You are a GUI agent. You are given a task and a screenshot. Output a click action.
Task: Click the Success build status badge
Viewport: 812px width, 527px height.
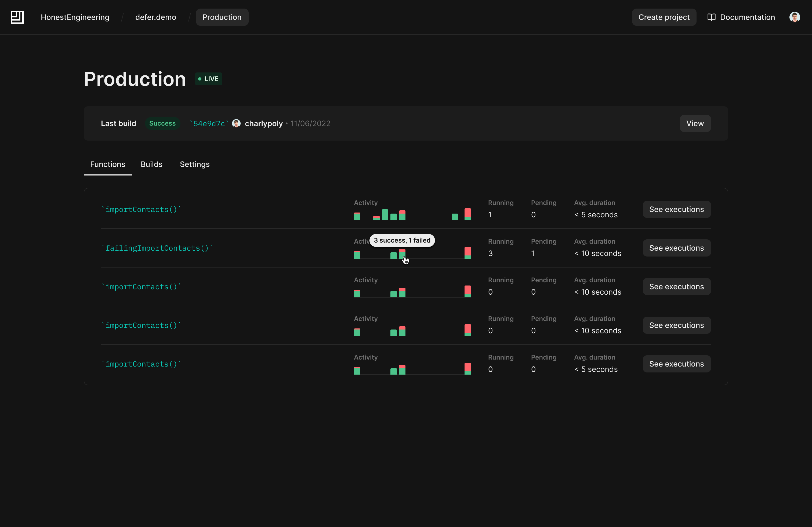[162, 123]
